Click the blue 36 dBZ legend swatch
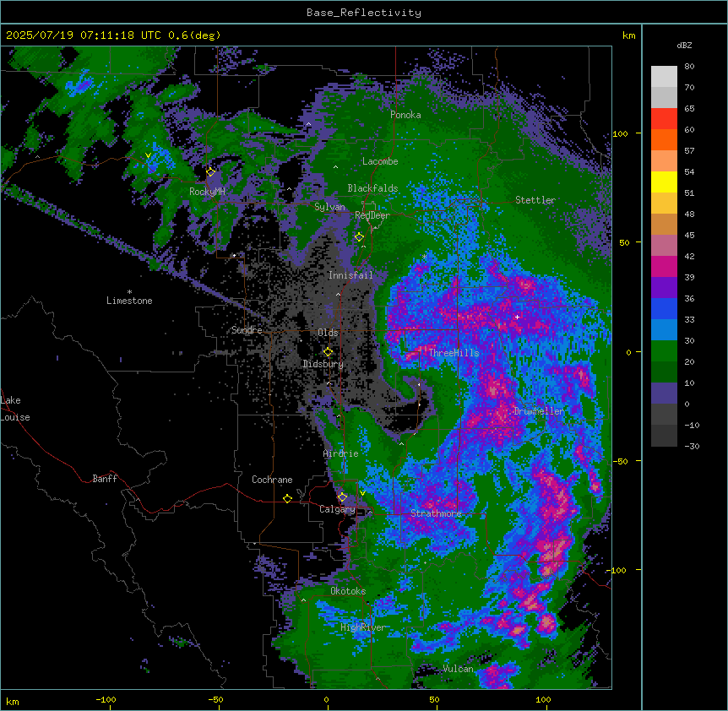The height and width of the screenshot is (711, 728). (664, 308)
